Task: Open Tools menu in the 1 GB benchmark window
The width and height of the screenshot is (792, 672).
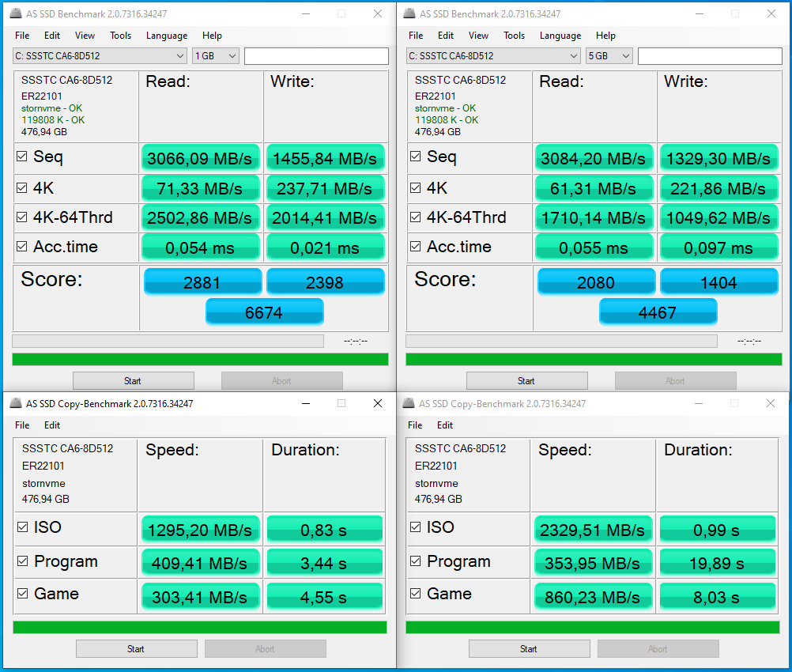Action: click(121, 36)
